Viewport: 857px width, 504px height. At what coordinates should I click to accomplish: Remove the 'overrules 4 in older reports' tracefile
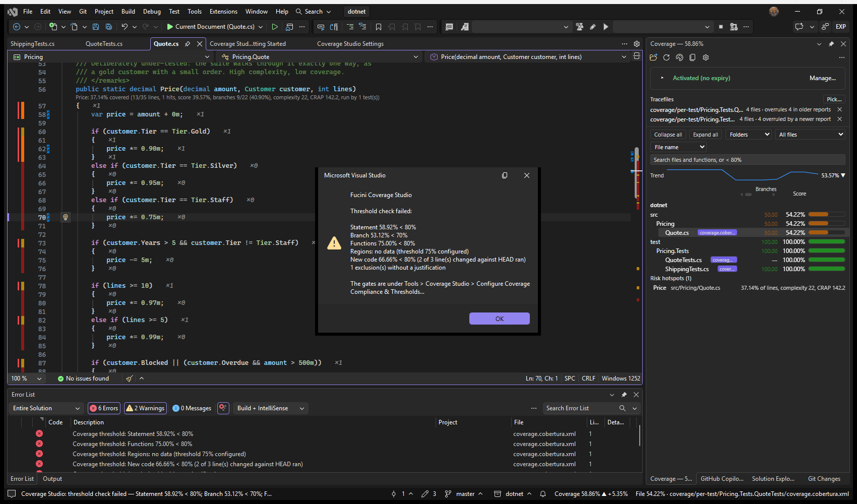pos(839,109)
